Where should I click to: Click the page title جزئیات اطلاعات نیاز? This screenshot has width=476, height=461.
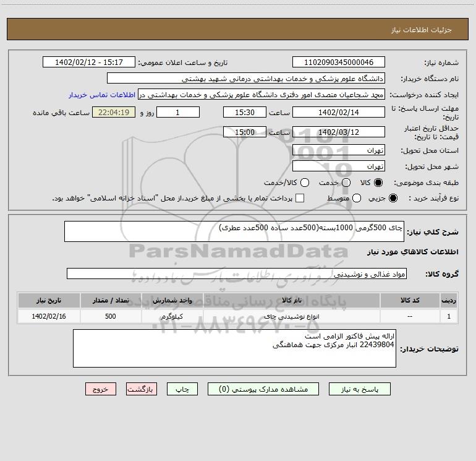coord(422,30)
